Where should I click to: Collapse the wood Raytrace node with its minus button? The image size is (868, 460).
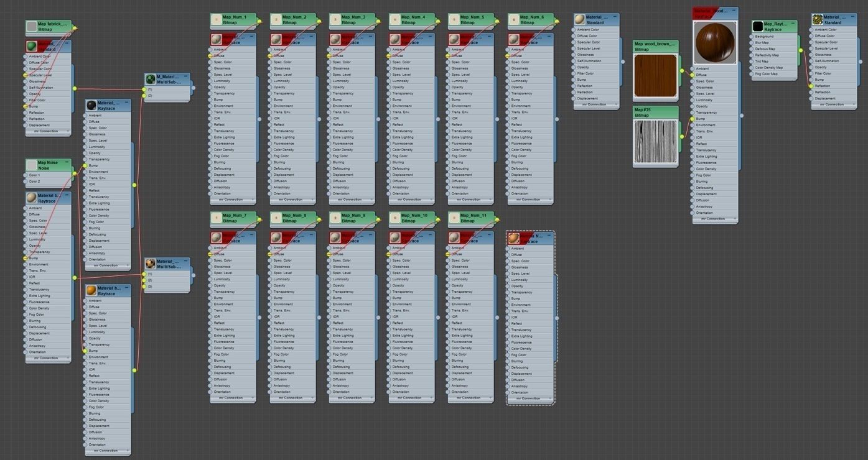(734, 11)
